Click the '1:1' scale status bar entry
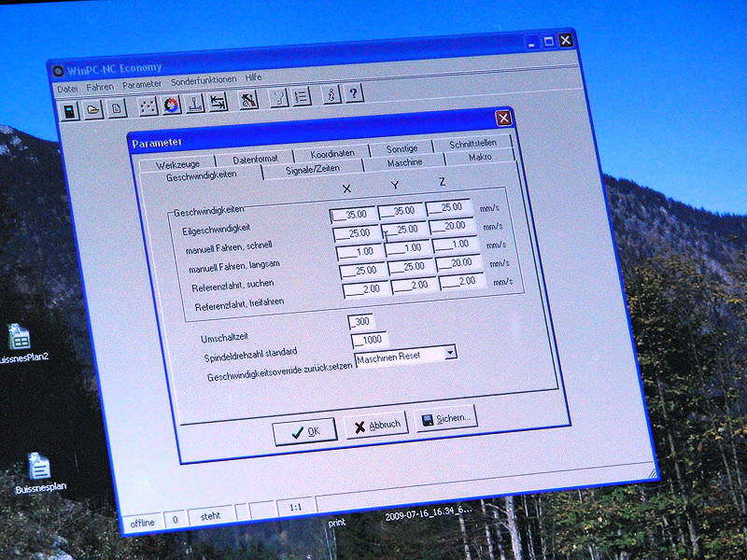Screen dimensions: 747x560 pyautogui.click(x=296, y=508)
